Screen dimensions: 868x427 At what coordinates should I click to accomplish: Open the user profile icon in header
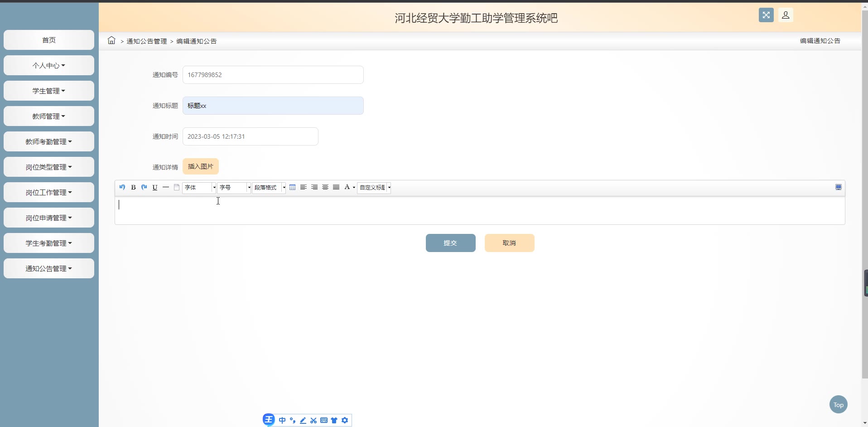coord(786,15)
